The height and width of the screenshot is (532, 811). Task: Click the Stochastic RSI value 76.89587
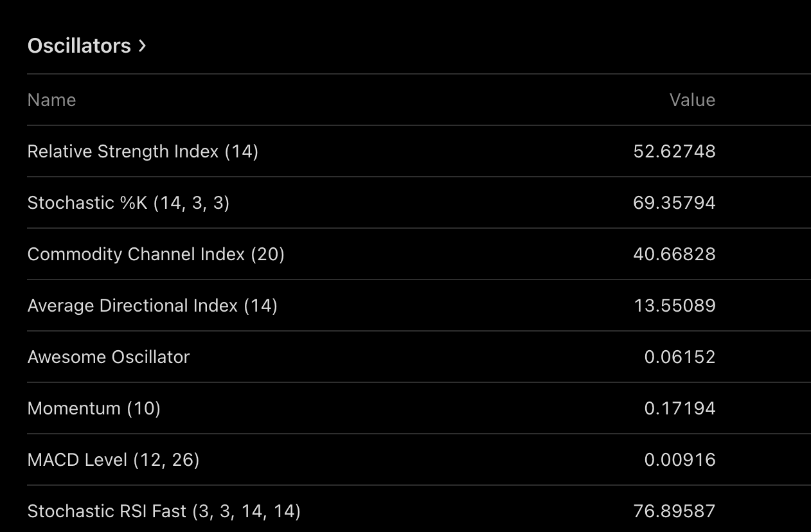pos(674,511)
